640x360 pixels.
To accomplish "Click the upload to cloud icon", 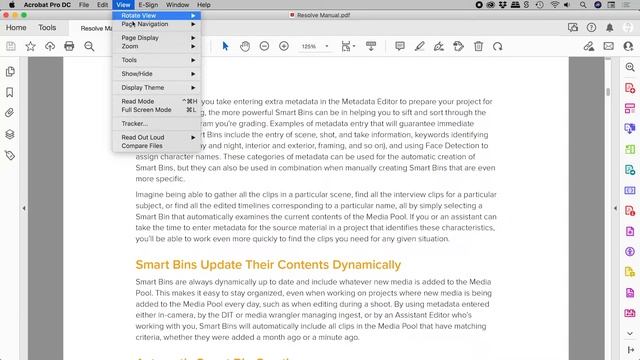I will pyautogui.click(x=50, y=46).
